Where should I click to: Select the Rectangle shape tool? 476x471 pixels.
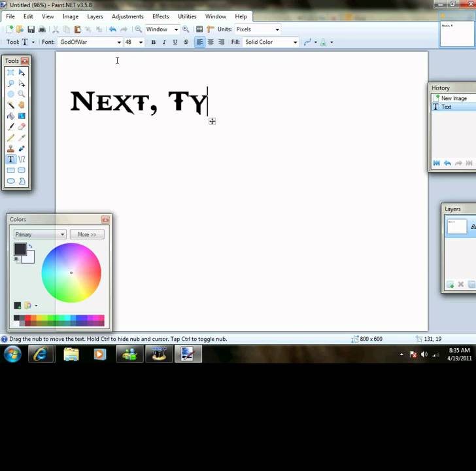click(x=10, y=170)
